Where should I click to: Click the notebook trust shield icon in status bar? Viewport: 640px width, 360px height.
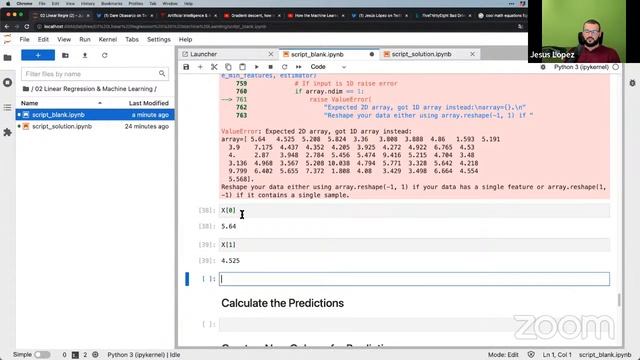(531, 355)
